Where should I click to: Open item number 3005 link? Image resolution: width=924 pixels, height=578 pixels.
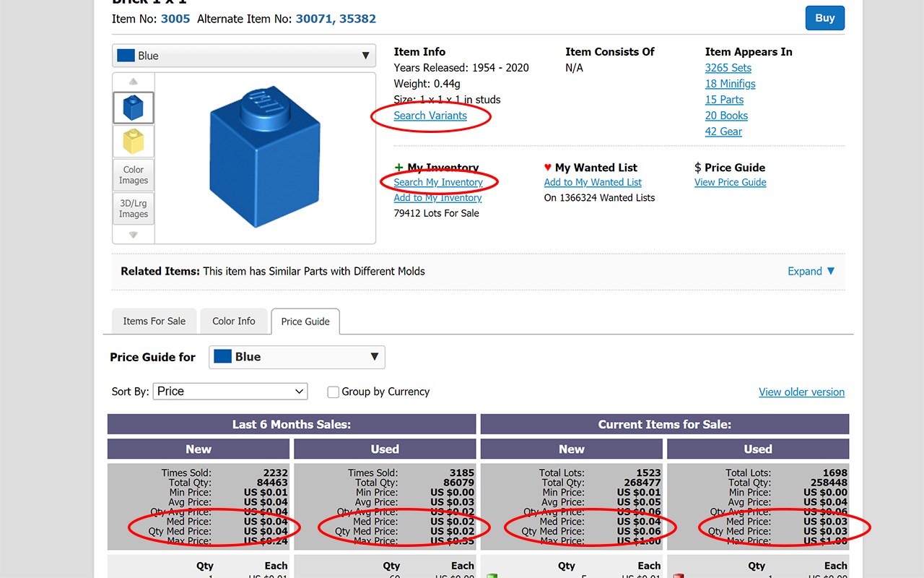(175, 19)
